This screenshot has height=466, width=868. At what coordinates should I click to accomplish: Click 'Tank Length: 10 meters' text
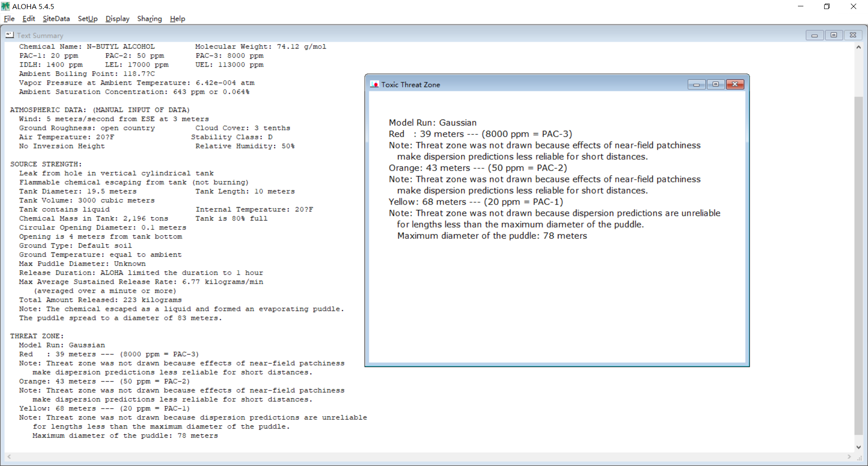point(245,191)
